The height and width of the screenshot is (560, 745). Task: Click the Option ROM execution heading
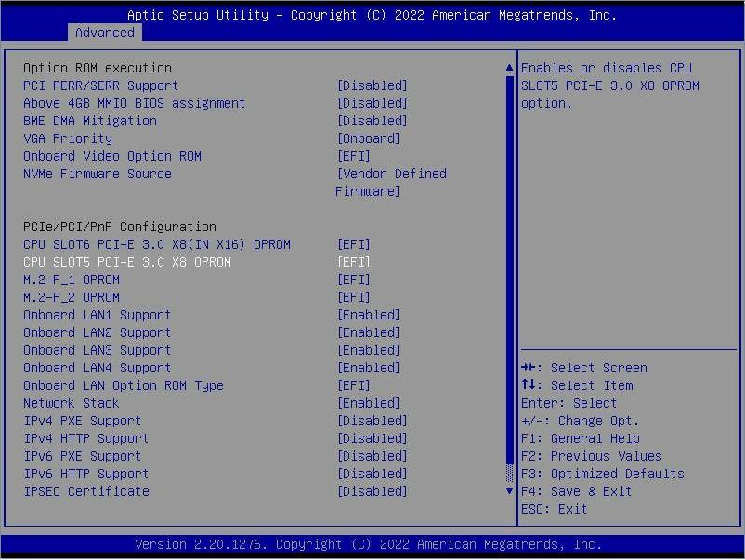click(97, 68)
